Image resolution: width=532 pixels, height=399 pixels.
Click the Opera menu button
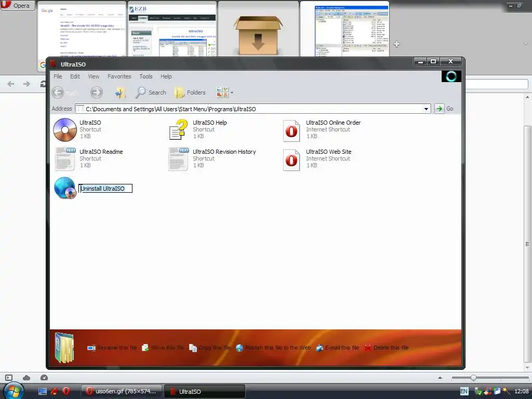click(x=17, y=5)
